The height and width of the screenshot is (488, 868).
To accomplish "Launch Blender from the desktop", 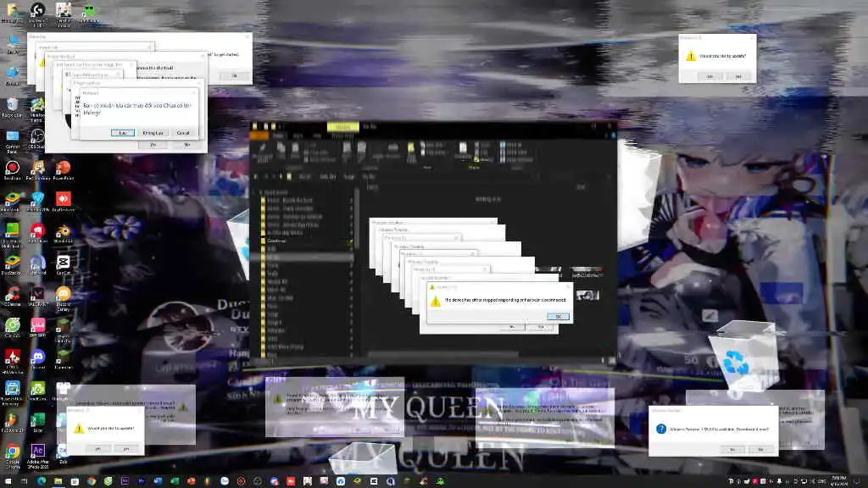I will click(x=63, y=233).
